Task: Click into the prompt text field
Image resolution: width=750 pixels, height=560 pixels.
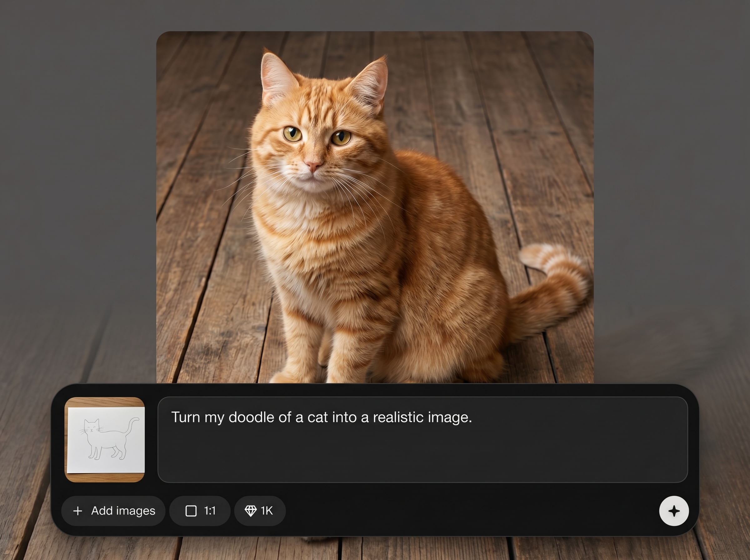Action: coord(422,440)
